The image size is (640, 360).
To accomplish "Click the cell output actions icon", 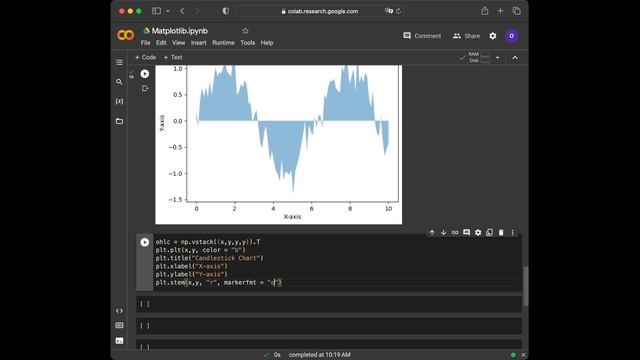I will pyautogui.click(x=145, y=88).
